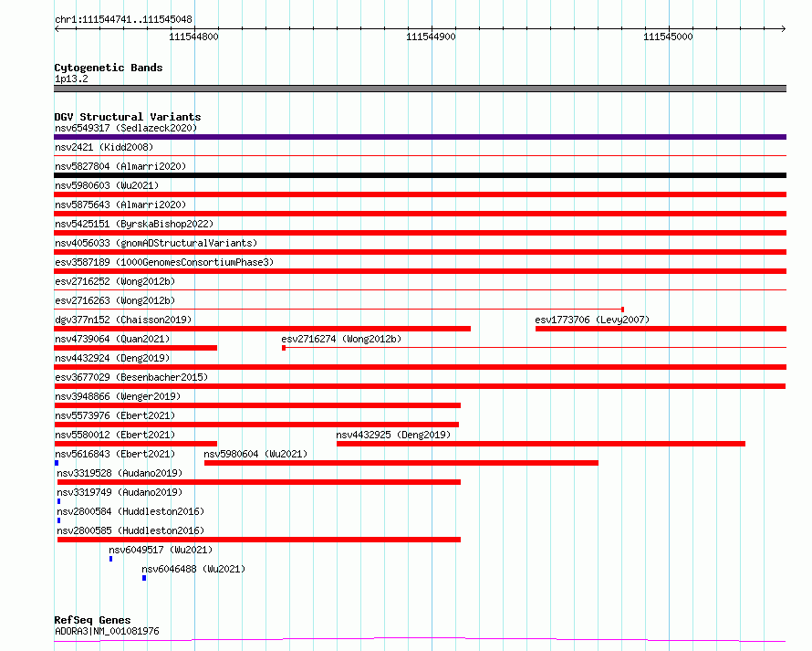
Task: Open nsv6049517 (Wu2021) variant
Action: 161,550
